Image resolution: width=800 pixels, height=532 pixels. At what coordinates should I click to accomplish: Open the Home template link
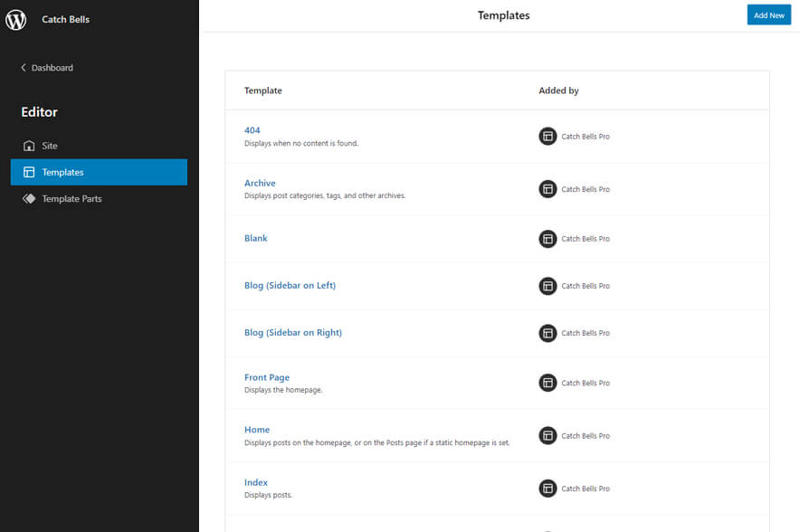click(x=257, y=430)
